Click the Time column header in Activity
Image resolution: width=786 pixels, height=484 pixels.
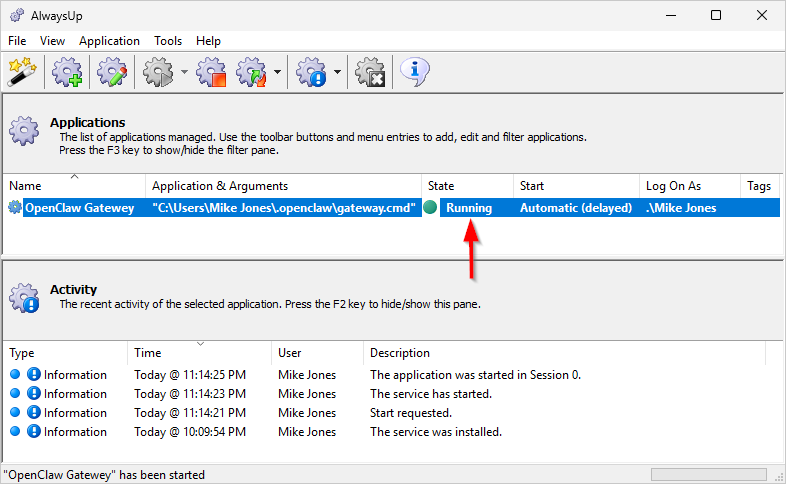pyautogui.click(x=199, y=353)
